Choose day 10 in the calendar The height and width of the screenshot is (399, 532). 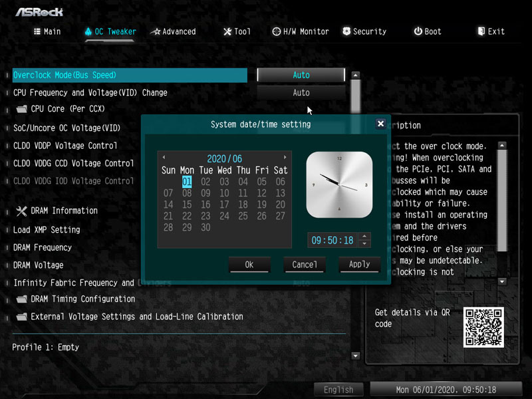(224, 193)
